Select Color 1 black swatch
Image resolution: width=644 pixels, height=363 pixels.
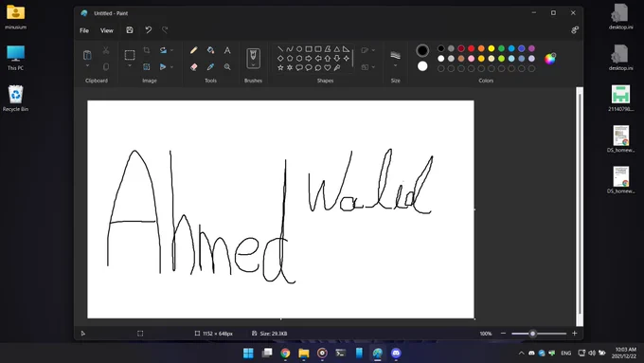click(422, 50)
